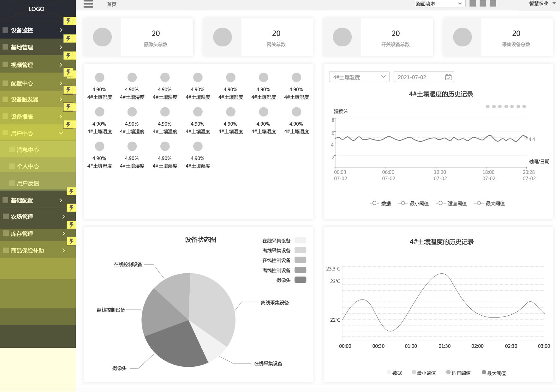Expand 农场管理 using its chevron

coord(63,217)
